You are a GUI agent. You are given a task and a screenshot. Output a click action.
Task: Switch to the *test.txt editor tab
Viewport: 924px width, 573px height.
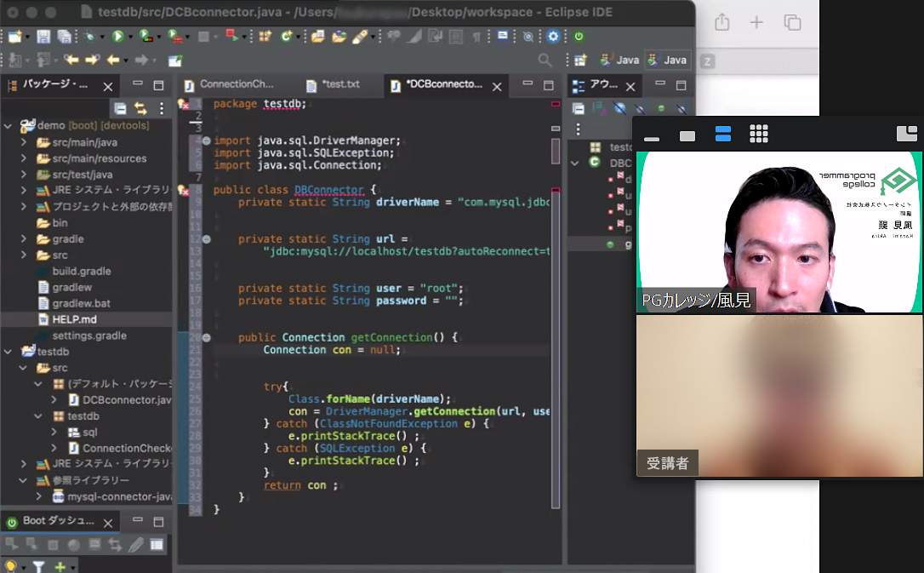(339, 84)
